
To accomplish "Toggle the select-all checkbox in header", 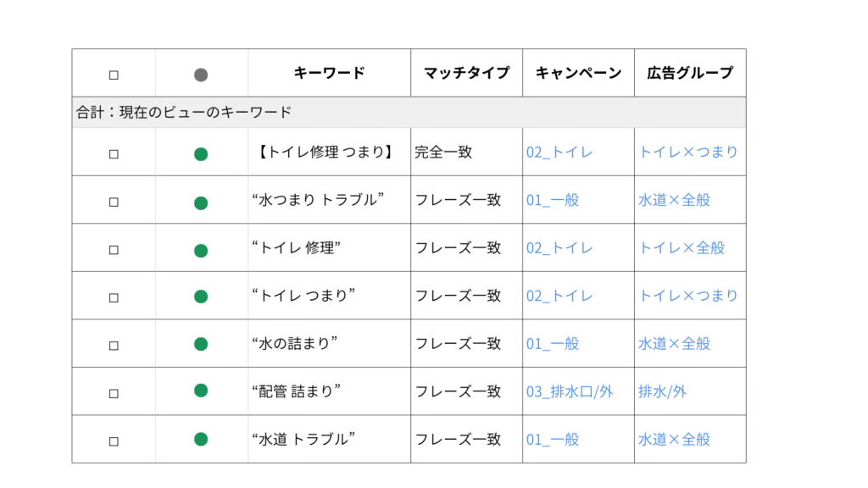I will click(114, 75).
